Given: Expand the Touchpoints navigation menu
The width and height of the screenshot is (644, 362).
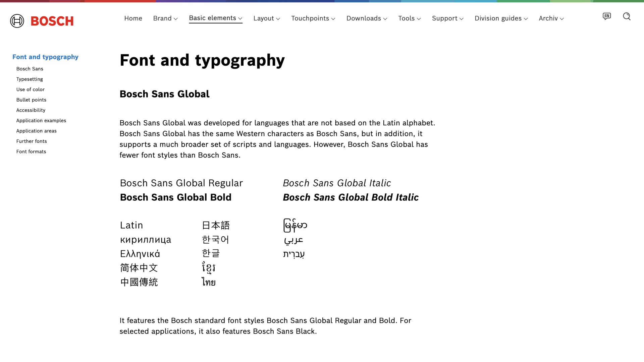Looking at the screenshot, I should click(x=313, y=18).
